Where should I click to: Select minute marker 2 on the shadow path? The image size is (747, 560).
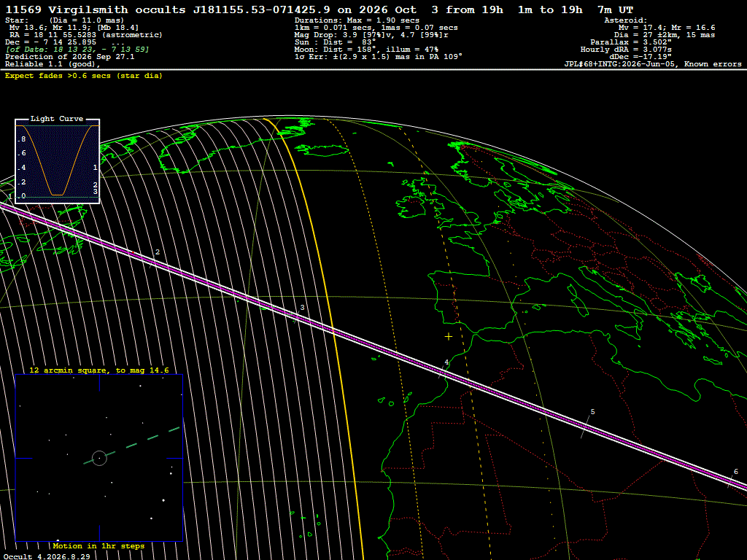tap(158, 252)
